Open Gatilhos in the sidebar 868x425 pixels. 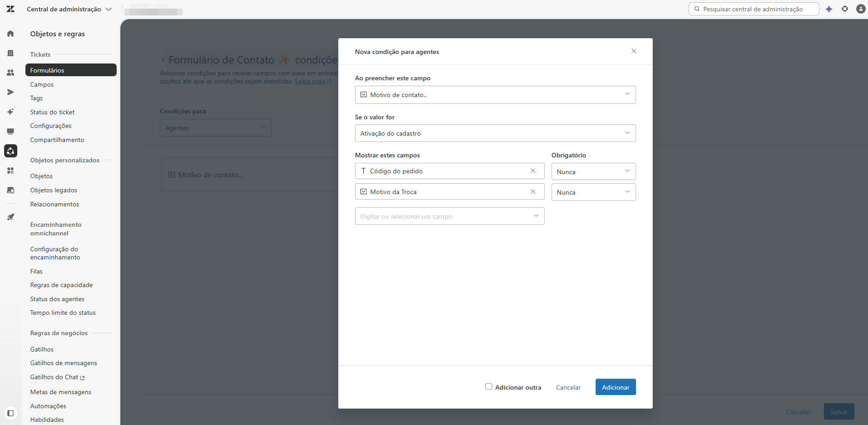pyautogui.click(x=42, y=349)
